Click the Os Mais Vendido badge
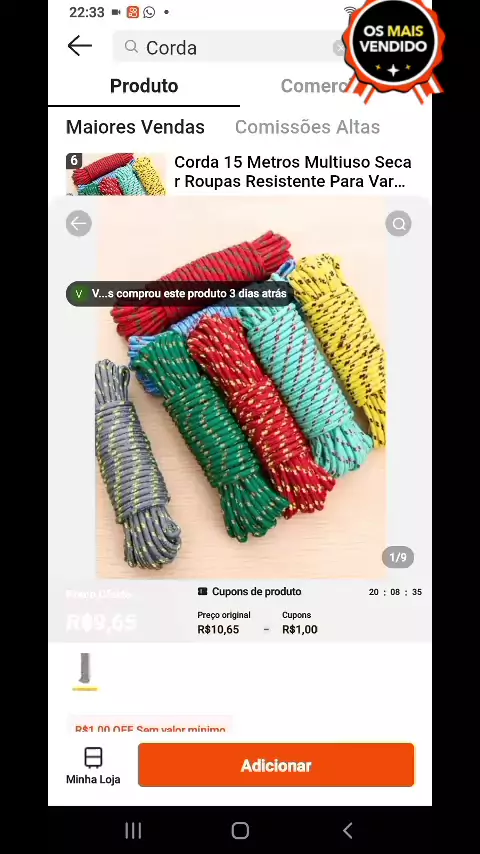Viewport: 480px width, 854px height. point(393,48)
